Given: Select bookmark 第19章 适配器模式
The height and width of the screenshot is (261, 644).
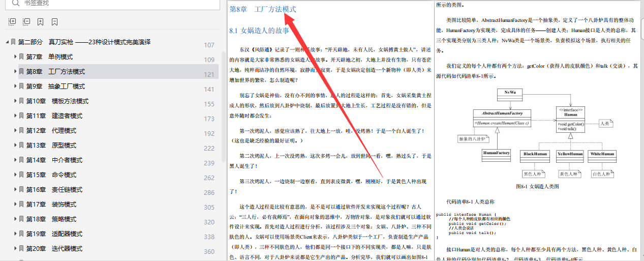Looking at the screenshot, I should 54,234.
